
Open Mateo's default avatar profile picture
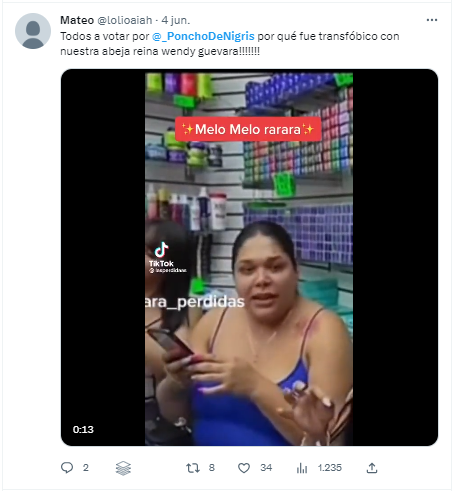[x=33, y=31]
